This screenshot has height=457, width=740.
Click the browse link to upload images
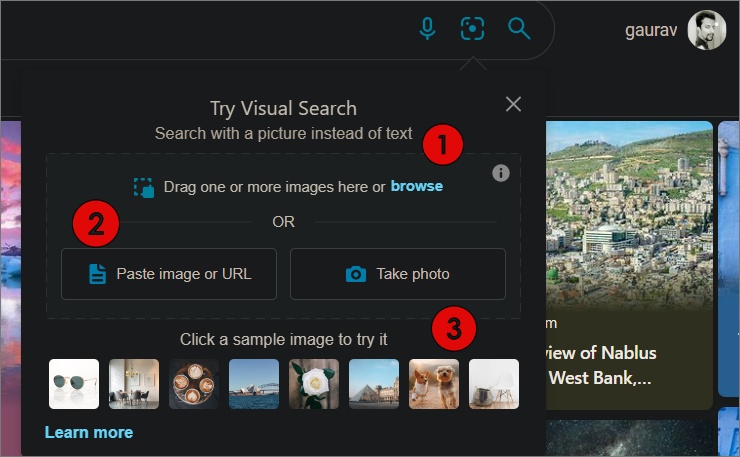click(416, 187)
